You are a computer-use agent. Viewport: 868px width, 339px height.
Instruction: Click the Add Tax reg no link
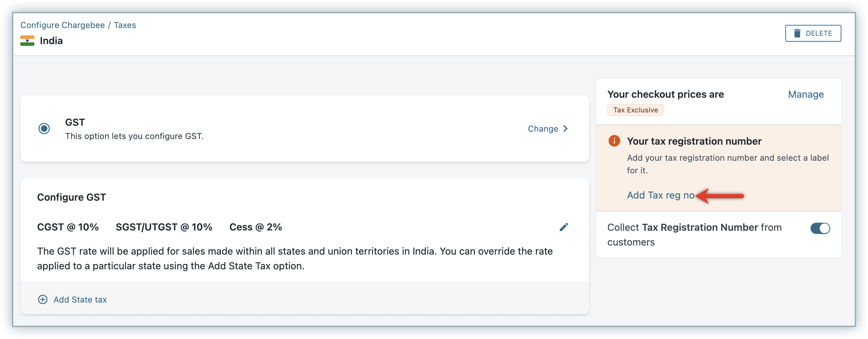660,195
